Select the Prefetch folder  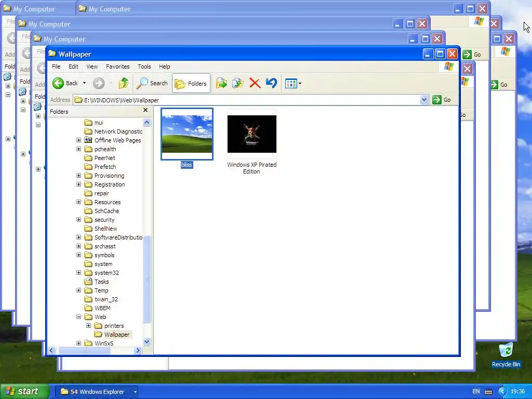click(x=100, y=167)
